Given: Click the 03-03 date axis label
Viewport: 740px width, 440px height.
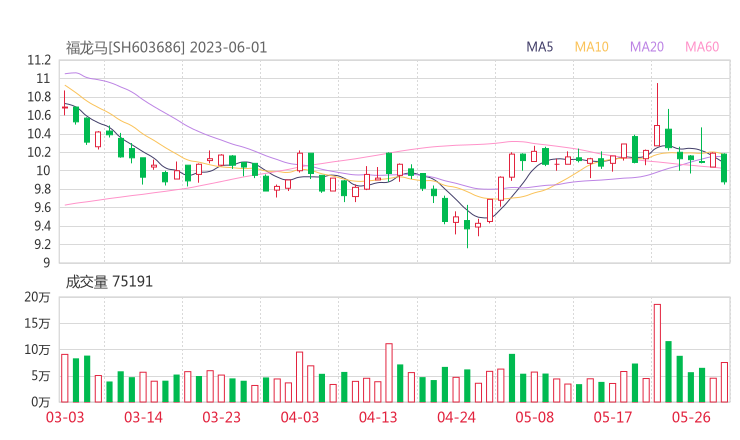Looking at the screenshot, I should pos(65,417).
